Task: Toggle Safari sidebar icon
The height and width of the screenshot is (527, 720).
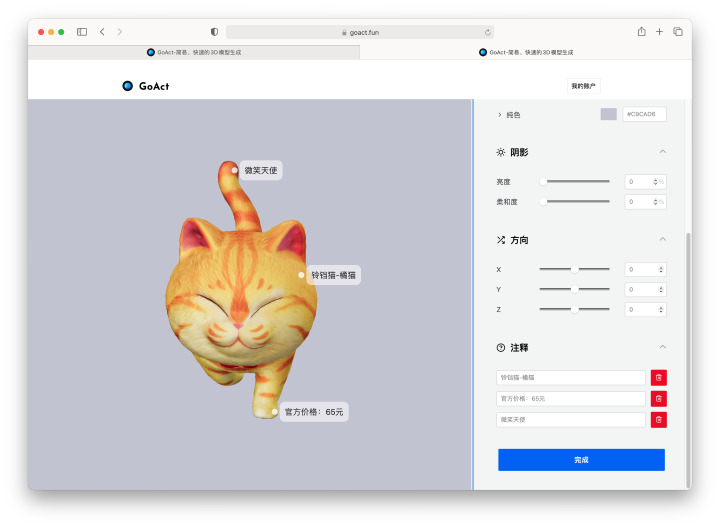Action: 82,32
